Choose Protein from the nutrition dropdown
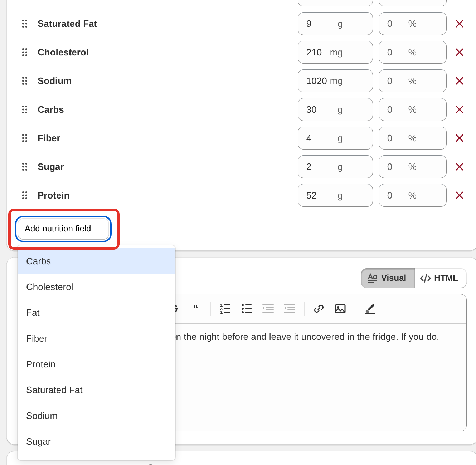The height and width of the screenshot is (465, 476). tap(96, 364)
